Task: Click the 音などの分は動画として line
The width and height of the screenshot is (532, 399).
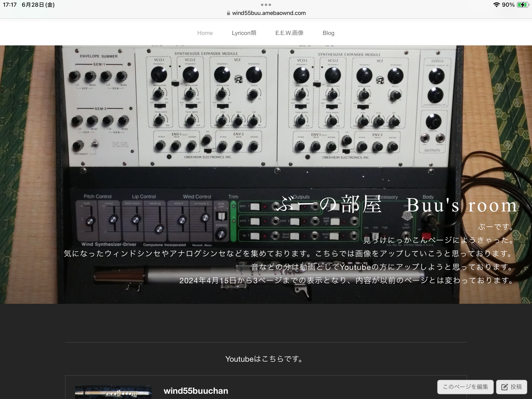Action: coord(382,267)
